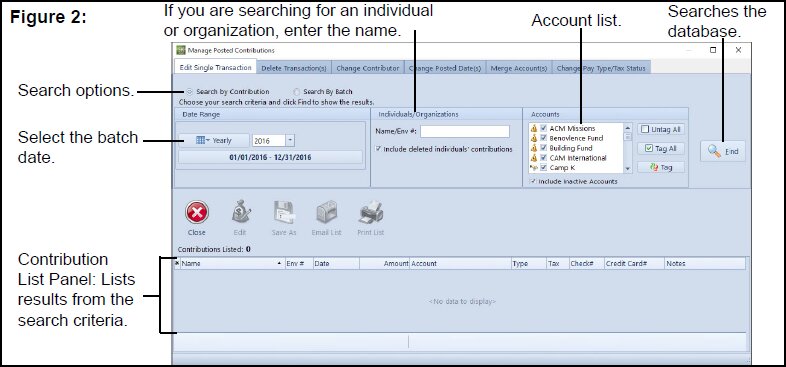Maximize the Manage Posted Contributions window
Viewport: 786px width, 367px height.
point(713,50)
